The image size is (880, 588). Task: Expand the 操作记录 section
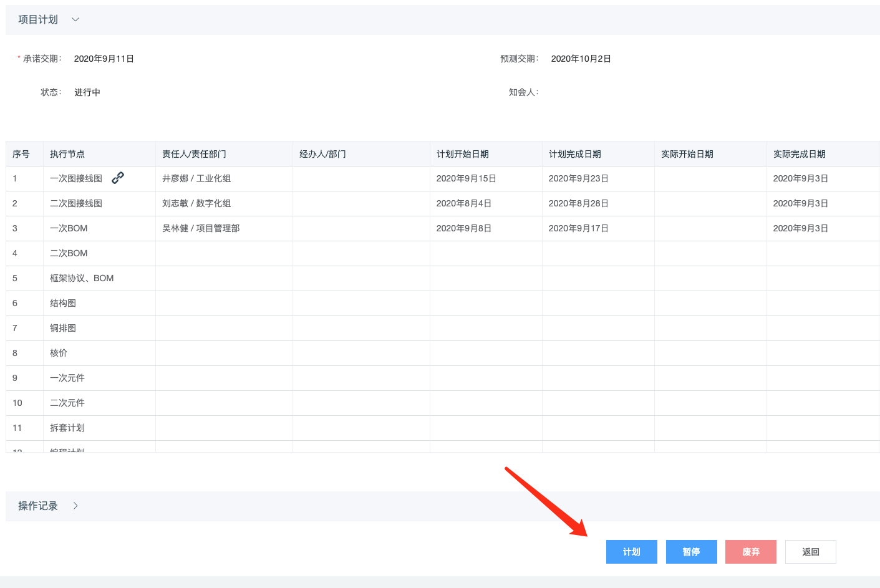click(75, 506)
